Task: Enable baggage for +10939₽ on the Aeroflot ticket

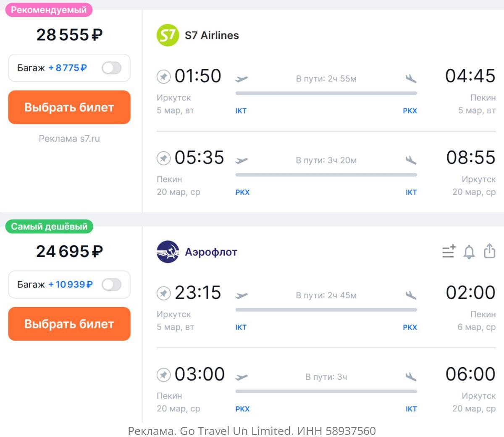Action: click(111, 284)
